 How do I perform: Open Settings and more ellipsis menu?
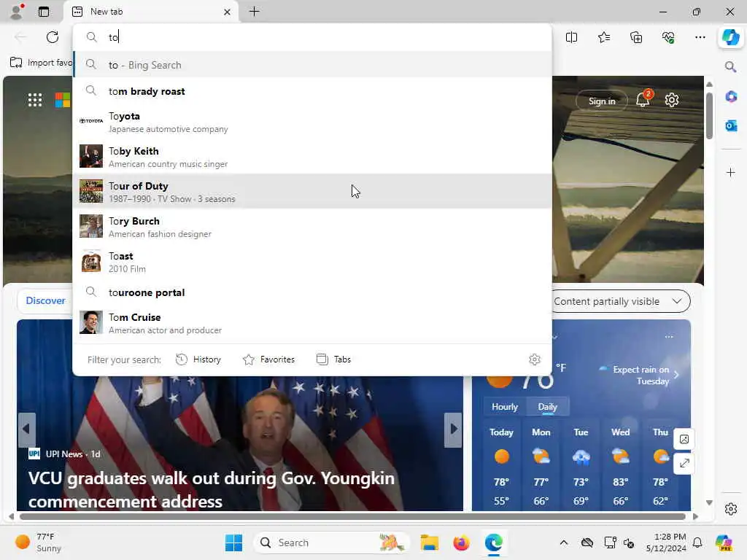pos(700,37)
